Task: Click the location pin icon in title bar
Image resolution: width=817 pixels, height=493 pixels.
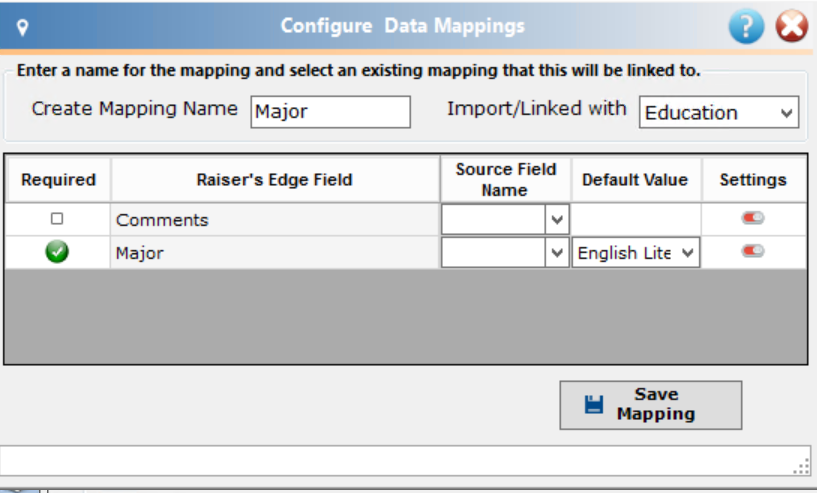Action: (x=22, y=27)
